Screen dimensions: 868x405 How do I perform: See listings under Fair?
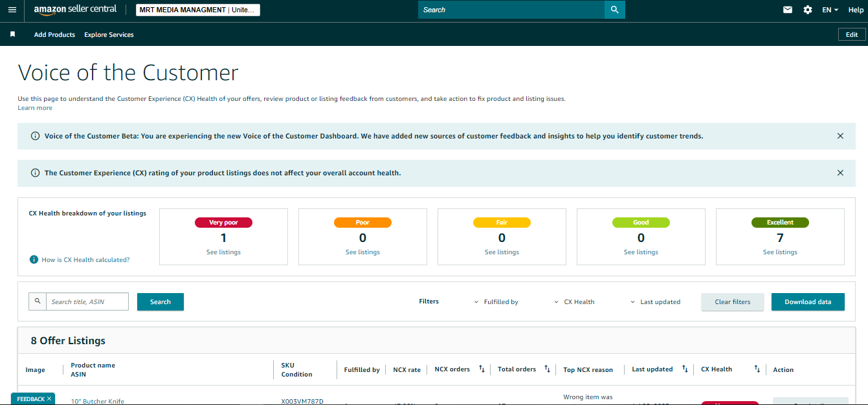(502, 252)
